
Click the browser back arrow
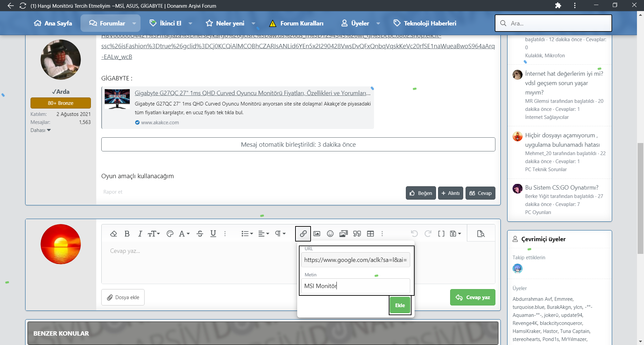[11, 6]
